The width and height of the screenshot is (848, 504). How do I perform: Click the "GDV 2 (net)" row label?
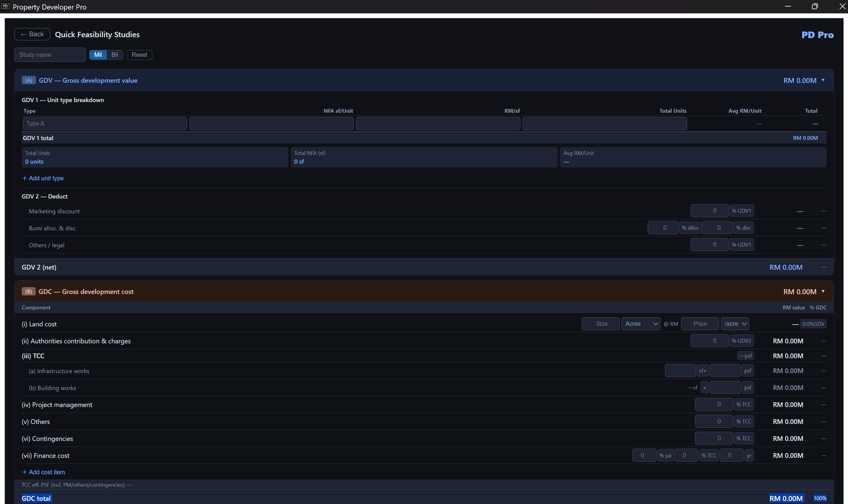[x=39, y=267]
